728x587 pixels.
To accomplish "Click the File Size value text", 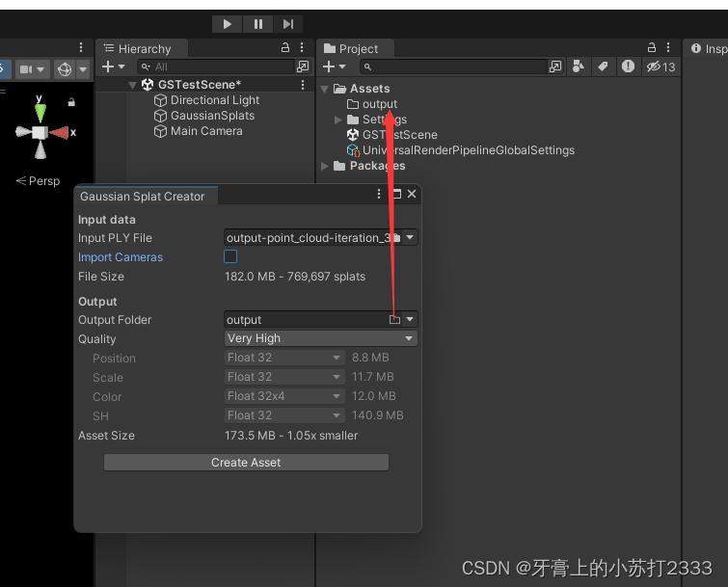I will point(295,277).
